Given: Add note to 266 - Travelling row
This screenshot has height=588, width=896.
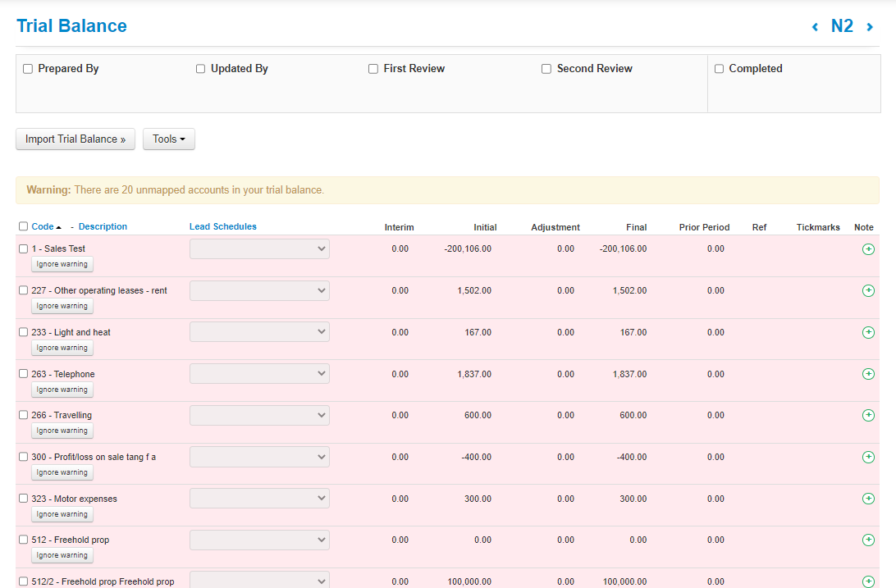Looking at the screenshot, I should (x=868, y=415).
